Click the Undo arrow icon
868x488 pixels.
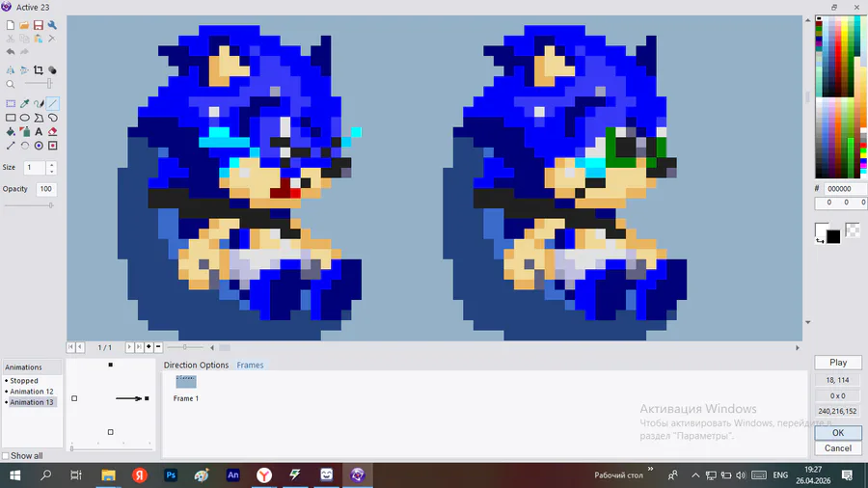point(11,52)
